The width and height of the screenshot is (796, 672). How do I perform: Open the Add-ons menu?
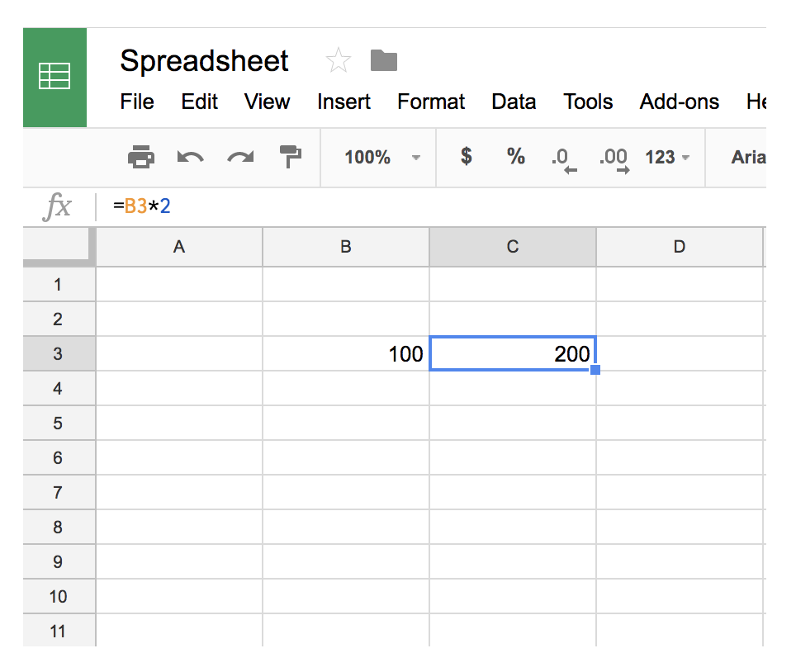pyautogui.click(x=679, y=102)
